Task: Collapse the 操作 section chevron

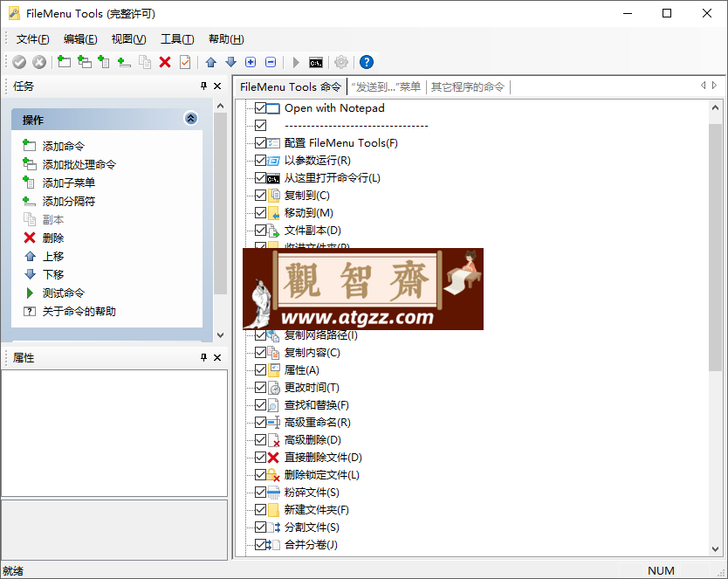Action: (x=191, y=119)
